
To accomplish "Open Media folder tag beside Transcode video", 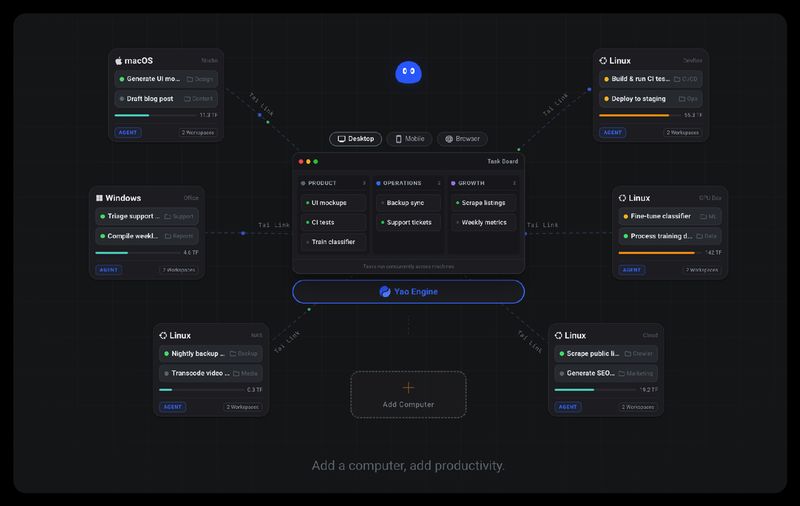I will pyautogui.click(x=246, y=373).
